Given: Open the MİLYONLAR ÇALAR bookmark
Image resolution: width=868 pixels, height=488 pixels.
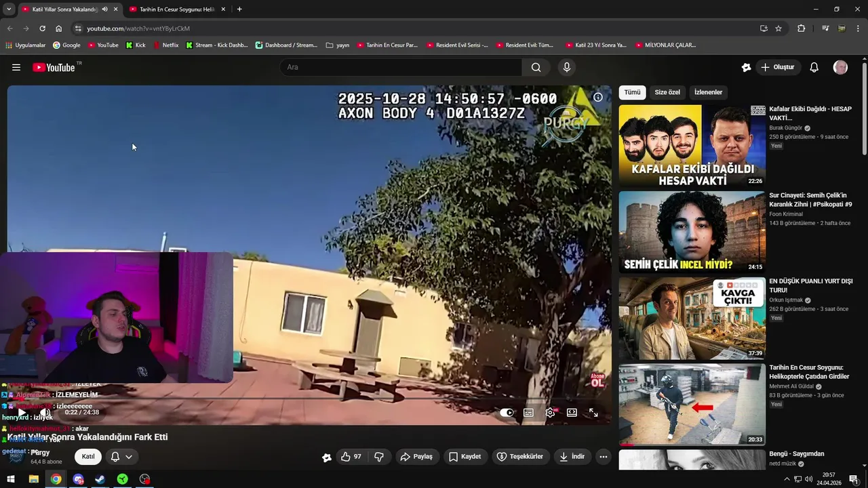Looking at the screenshot, I should click(666, 45).
